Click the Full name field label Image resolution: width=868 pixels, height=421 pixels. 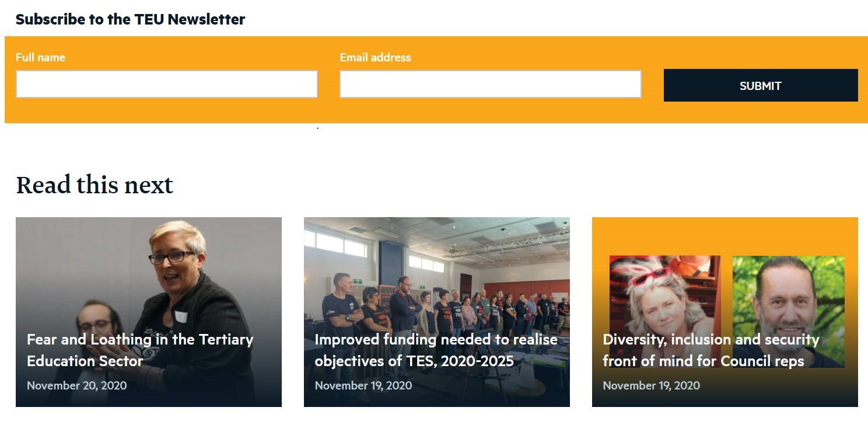[40, 57]
